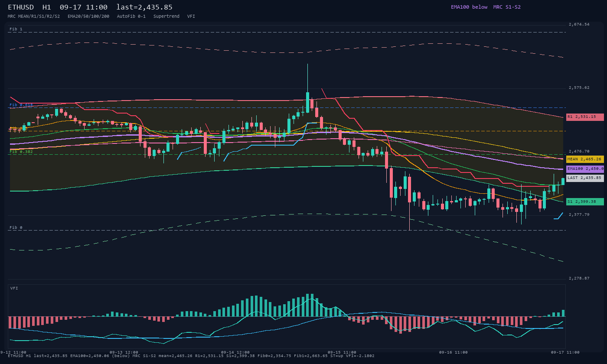Select the Fib 0 level label

click(x=16, y=227)
